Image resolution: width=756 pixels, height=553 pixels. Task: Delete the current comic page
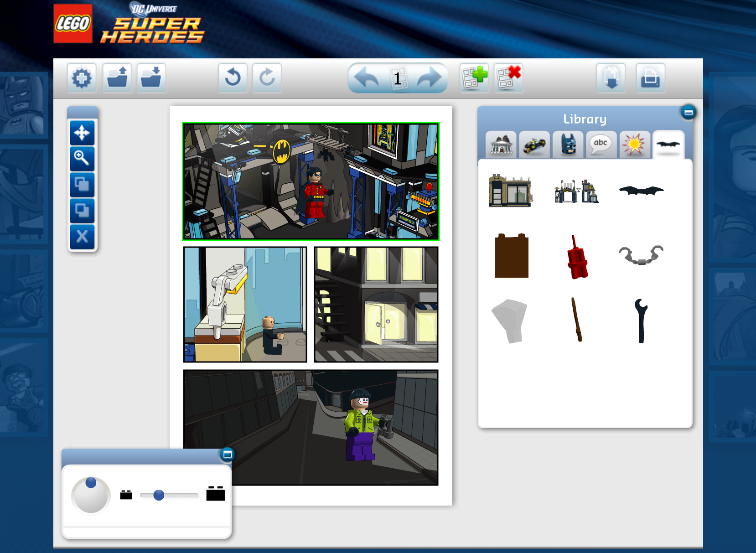pyautogui.click(x=508, y=78)
